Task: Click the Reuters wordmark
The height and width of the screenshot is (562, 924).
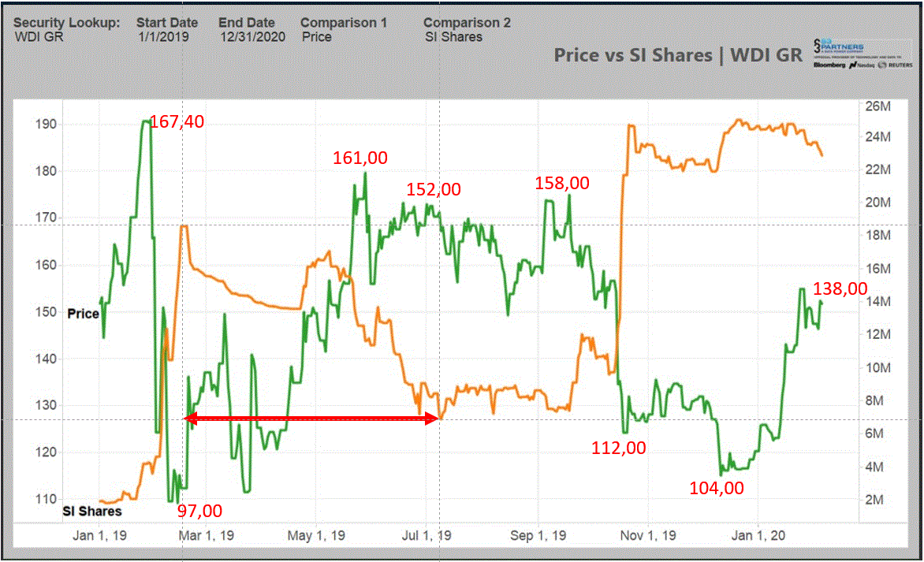Action: click(901, 65)
